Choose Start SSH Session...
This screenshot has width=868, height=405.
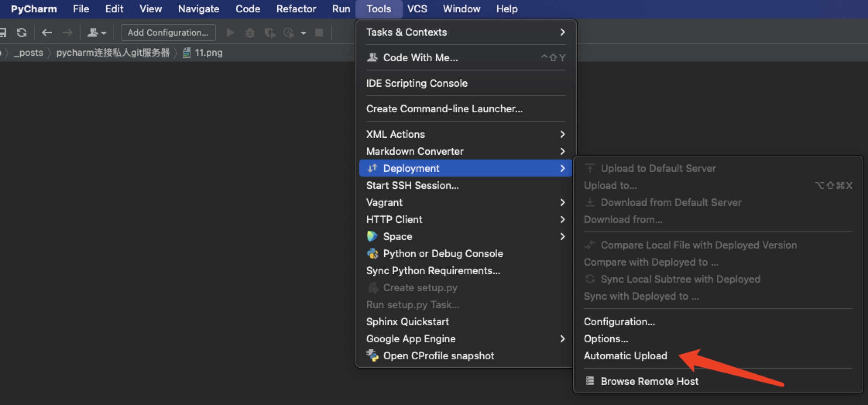click(466, 185)
